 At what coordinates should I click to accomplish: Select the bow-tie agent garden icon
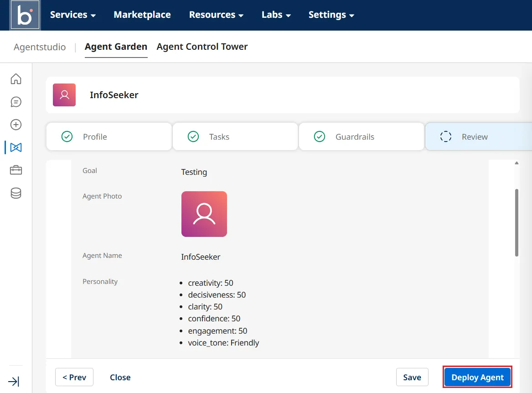point(16,147)
